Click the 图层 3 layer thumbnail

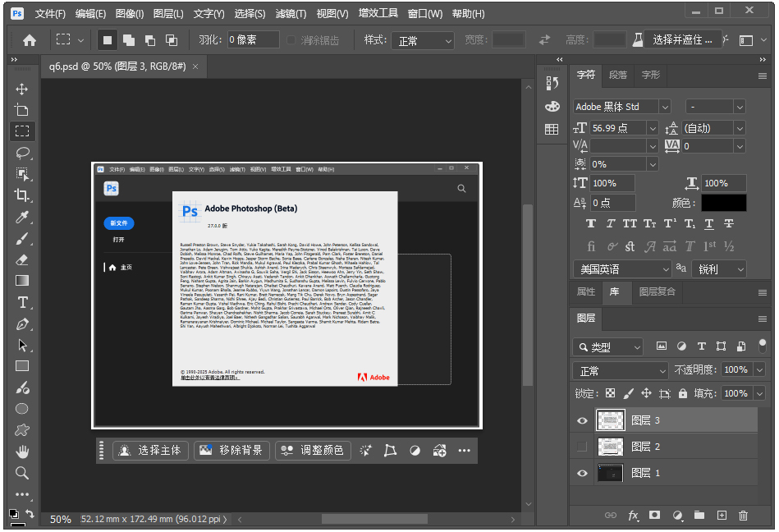click(x=611, y=420)
